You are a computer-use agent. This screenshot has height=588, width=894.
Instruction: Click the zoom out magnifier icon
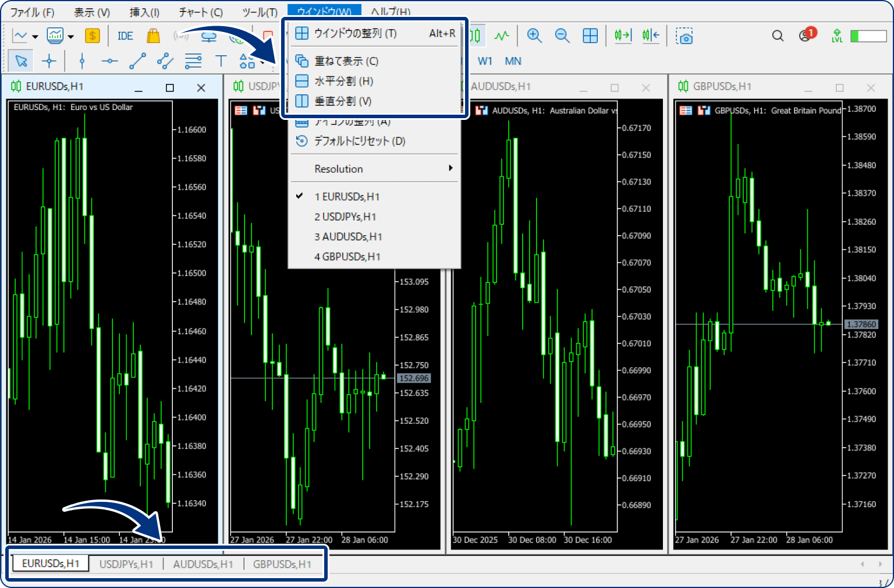[562, 36]
